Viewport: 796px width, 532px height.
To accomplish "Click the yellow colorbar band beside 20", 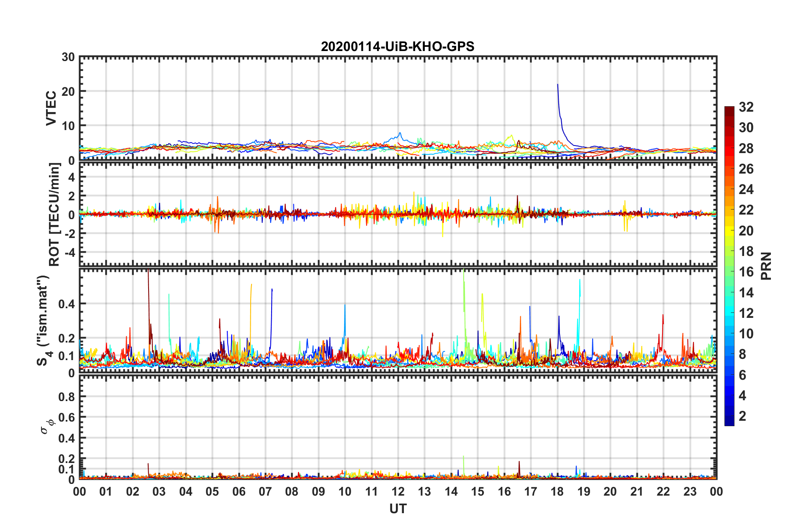I will coord(729,230).
